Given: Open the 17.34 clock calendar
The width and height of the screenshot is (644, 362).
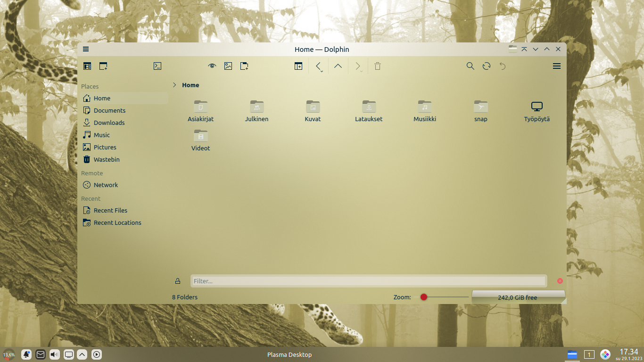Looking at the screenshot, I should (x=628, y=354).
